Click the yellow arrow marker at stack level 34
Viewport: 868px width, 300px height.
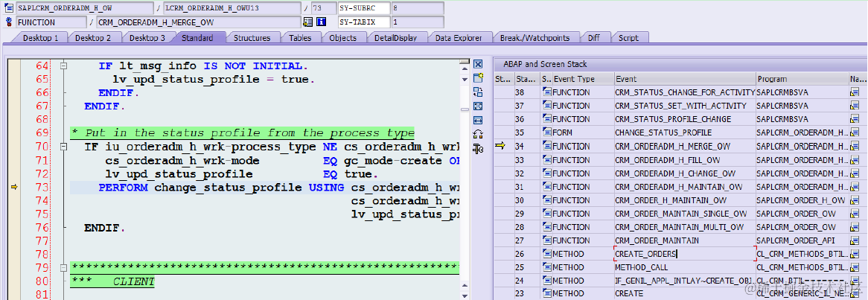pos(500,146)
